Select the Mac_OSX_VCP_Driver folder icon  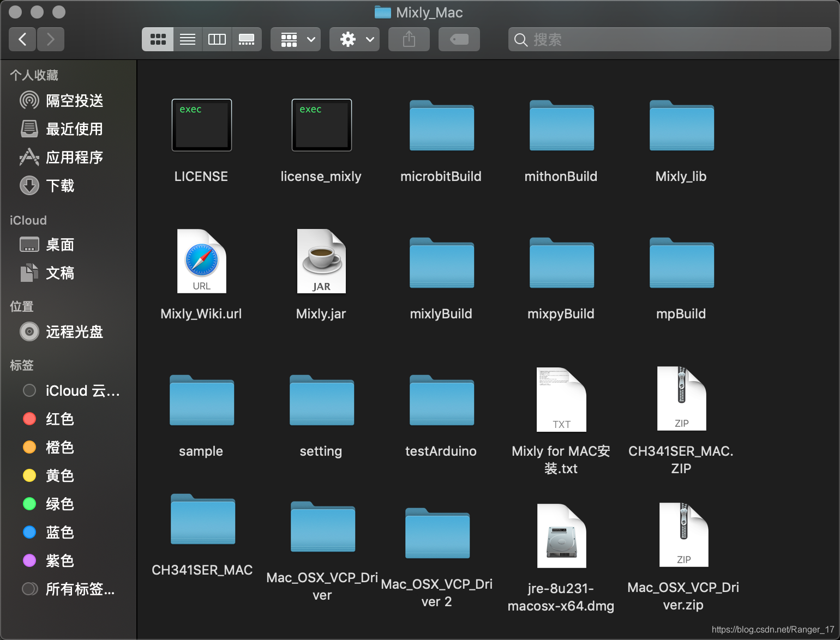(x=323, y=527)
